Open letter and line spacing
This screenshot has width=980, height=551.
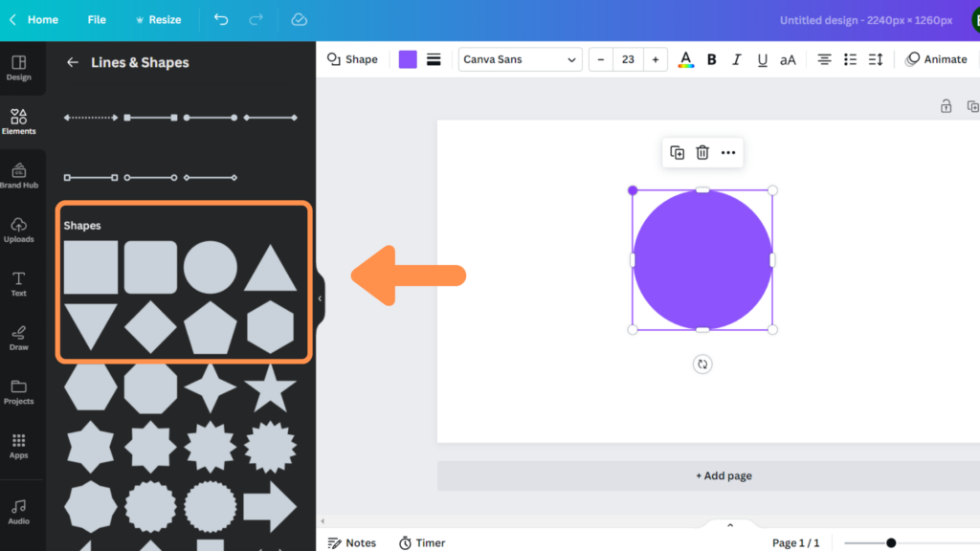point(876,59)
